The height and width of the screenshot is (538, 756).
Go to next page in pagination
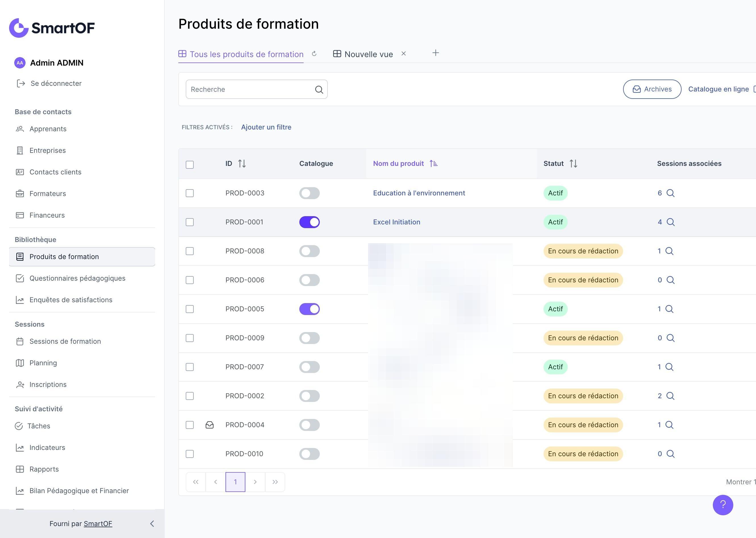[255, 482]
